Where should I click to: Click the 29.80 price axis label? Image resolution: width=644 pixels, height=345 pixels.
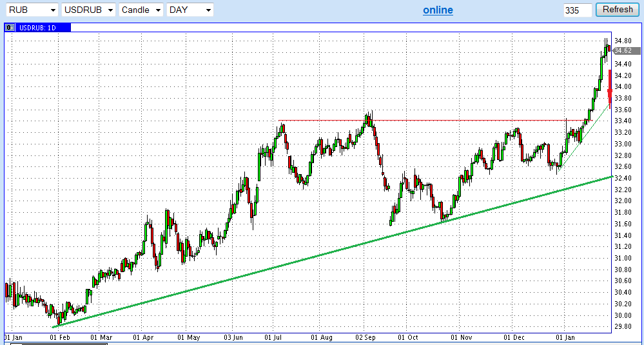pos(622,327)
